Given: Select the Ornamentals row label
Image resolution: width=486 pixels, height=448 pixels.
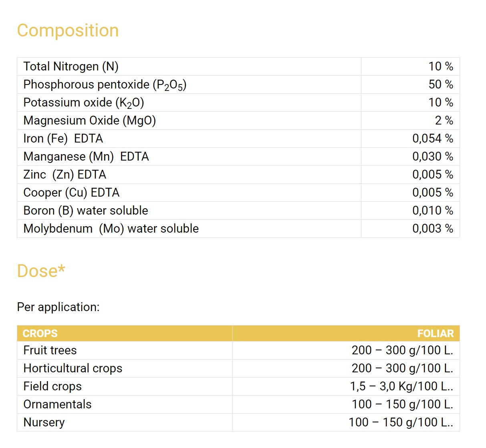Looking at the screenshot, I should click(57, 404).
